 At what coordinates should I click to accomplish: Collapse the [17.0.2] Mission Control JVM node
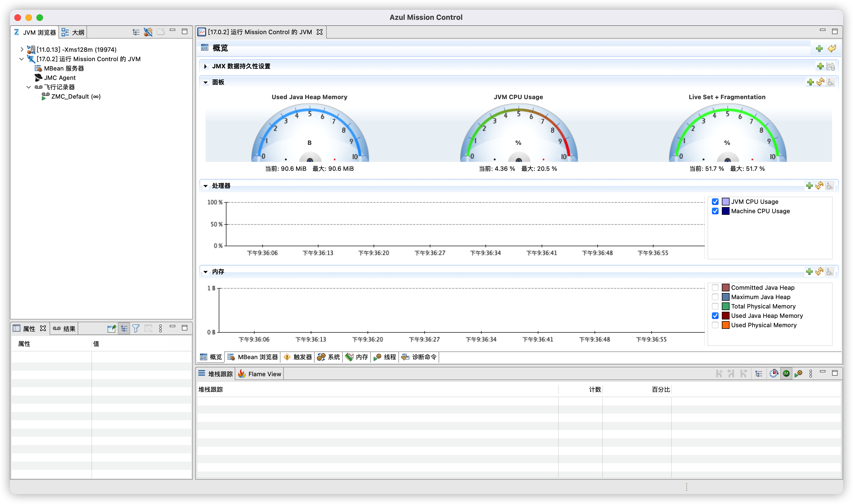[22, 59]
